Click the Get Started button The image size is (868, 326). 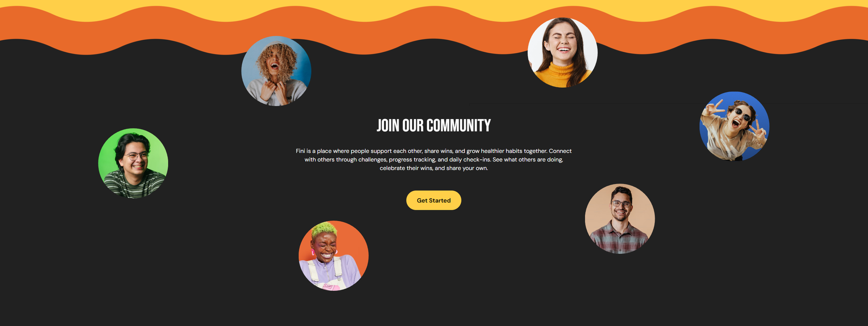pyautogui.click(x=434, y=200)
